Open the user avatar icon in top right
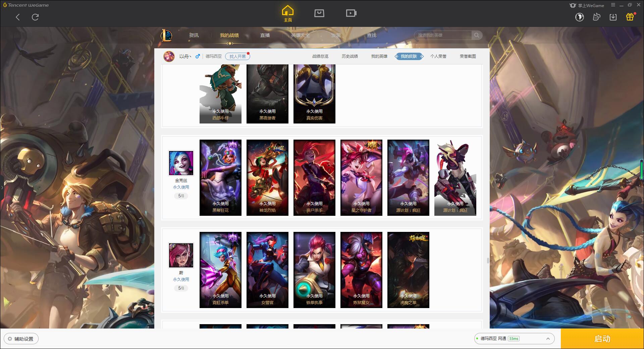Image resolution: width=644 pixels, height=349 pixels. [x=580, y=17]
